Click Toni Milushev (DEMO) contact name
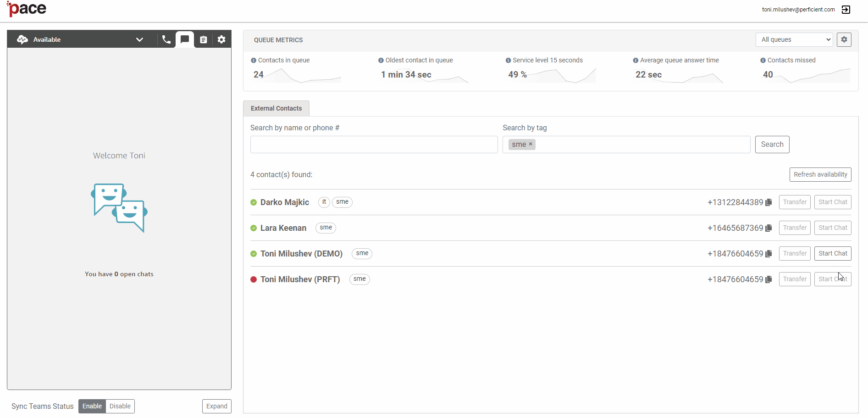The image size is (868, 418). pyautogui.click(x=301, y=254)
